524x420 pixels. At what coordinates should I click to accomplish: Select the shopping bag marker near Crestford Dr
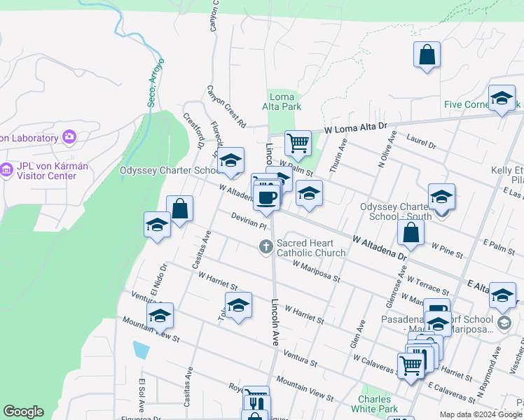(179, 209)
